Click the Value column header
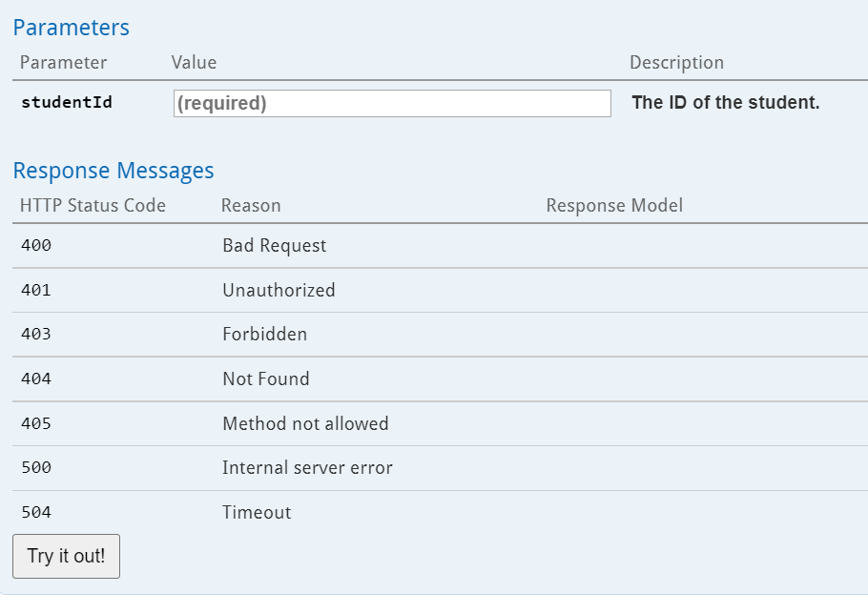868x614 pixels. coord(194,63)
